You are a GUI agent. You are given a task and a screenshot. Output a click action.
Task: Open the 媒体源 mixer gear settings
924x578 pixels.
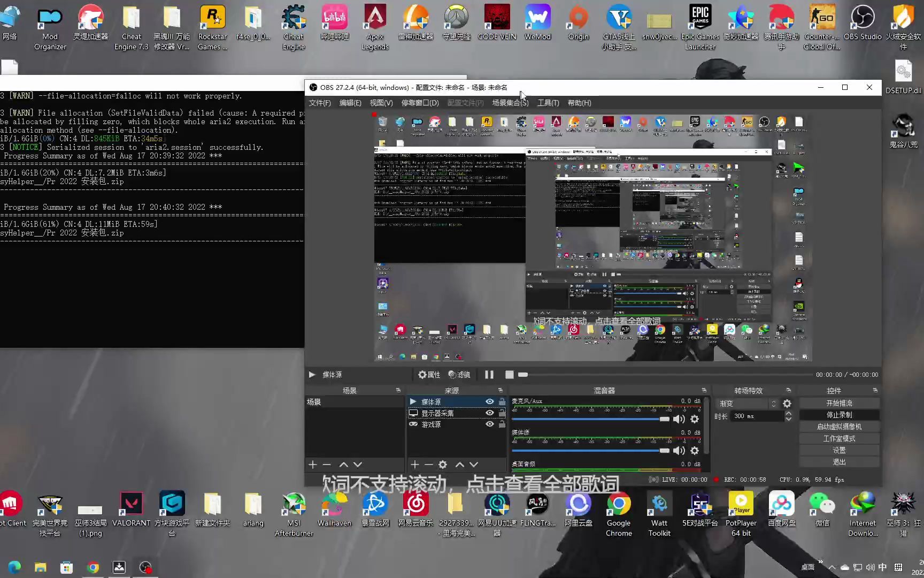[695, 451]
